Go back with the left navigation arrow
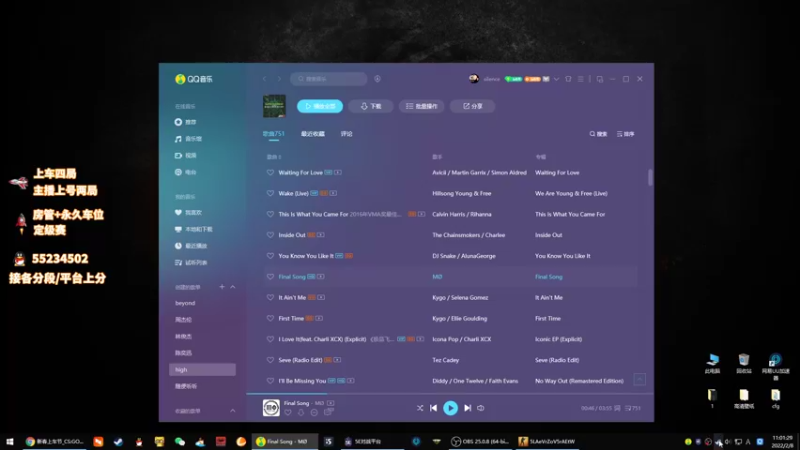Image resolution: width=800 pixels, height=450 pixels. pos(264,79)
